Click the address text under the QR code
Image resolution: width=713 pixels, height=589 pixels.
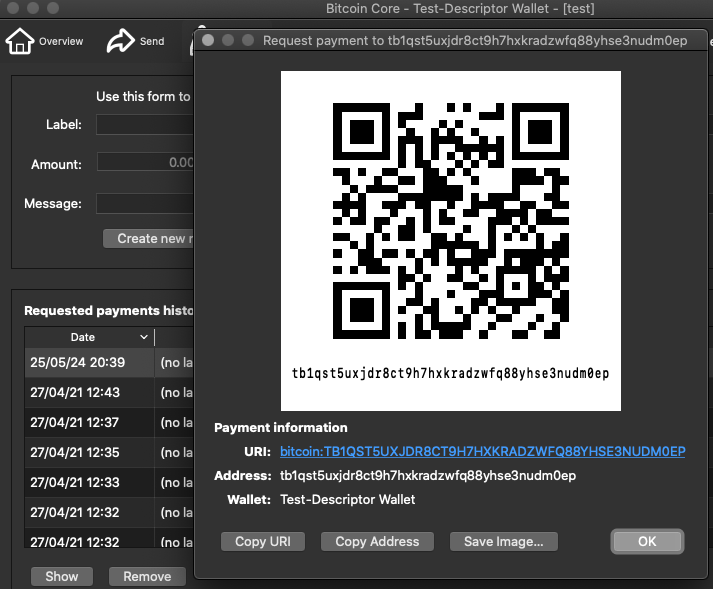[450, 373]
